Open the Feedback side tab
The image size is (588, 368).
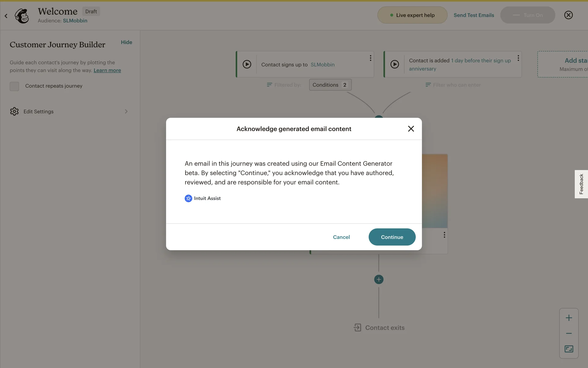click(581, 184)
